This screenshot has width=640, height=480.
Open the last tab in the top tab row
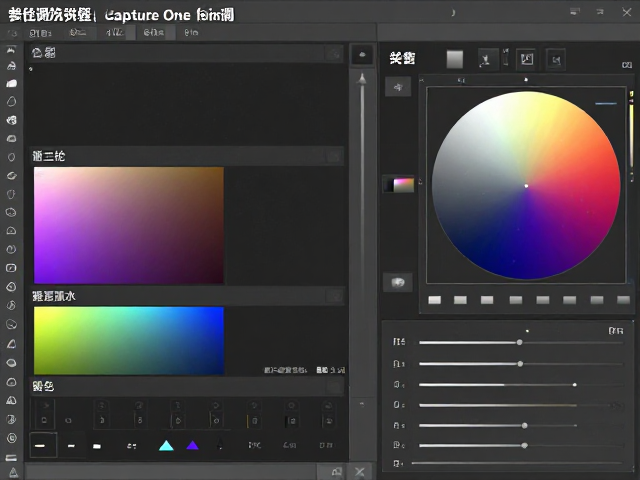(x=191, y=33)
